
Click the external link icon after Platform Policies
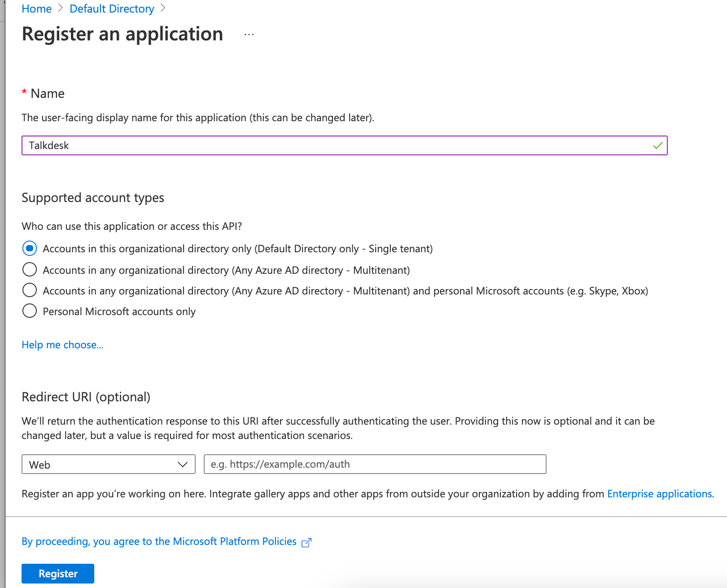pos(307,543)
